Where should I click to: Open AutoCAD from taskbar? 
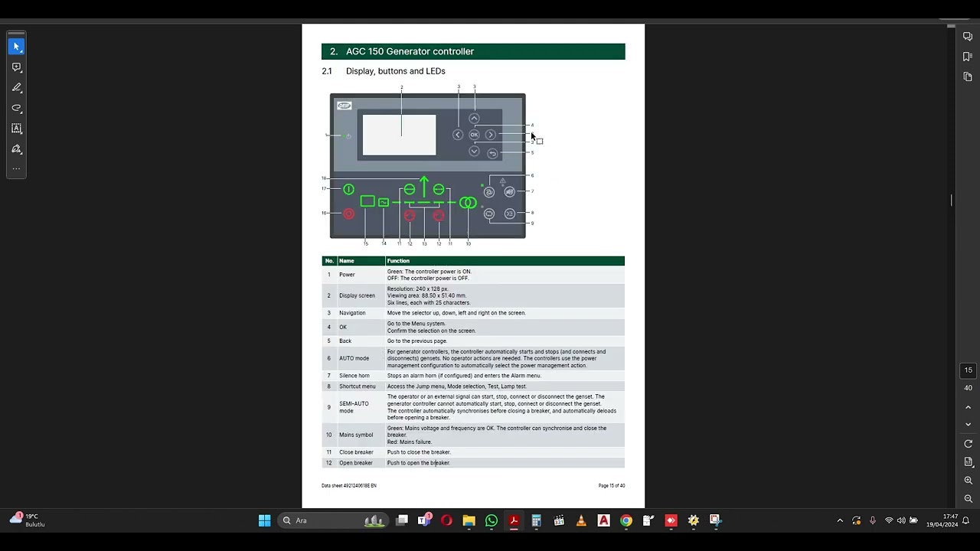coord(604,520)
